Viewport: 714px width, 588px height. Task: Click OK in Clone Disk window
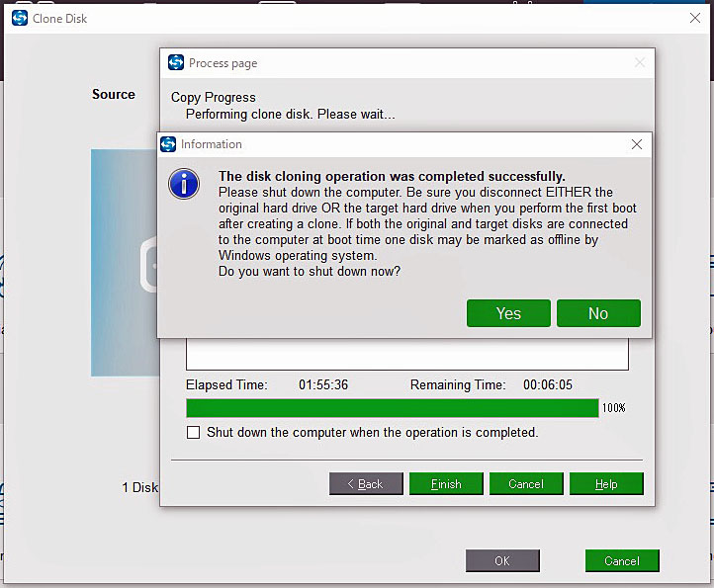pyautogui.click(x=502, y=560)
